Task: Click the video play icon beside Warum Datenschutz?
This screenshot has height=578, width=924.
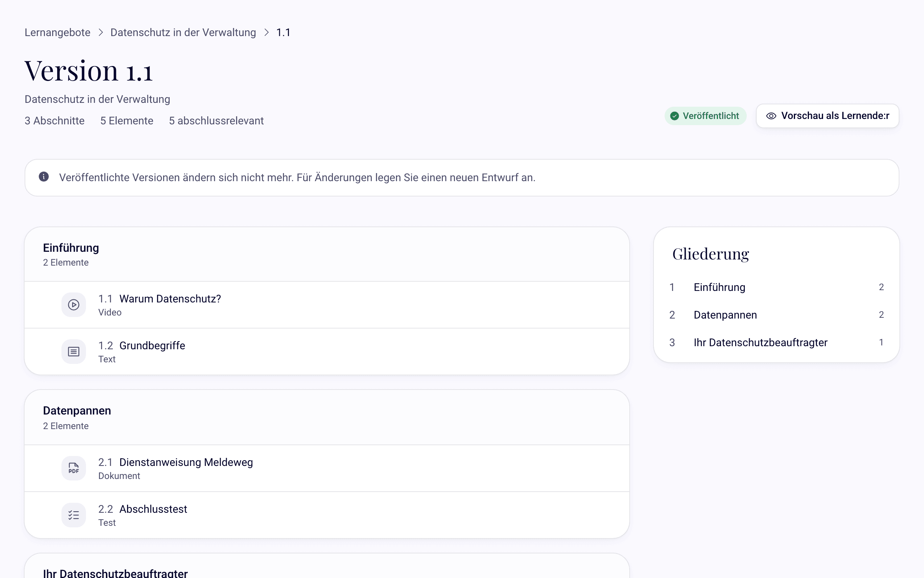Action: 74,305
